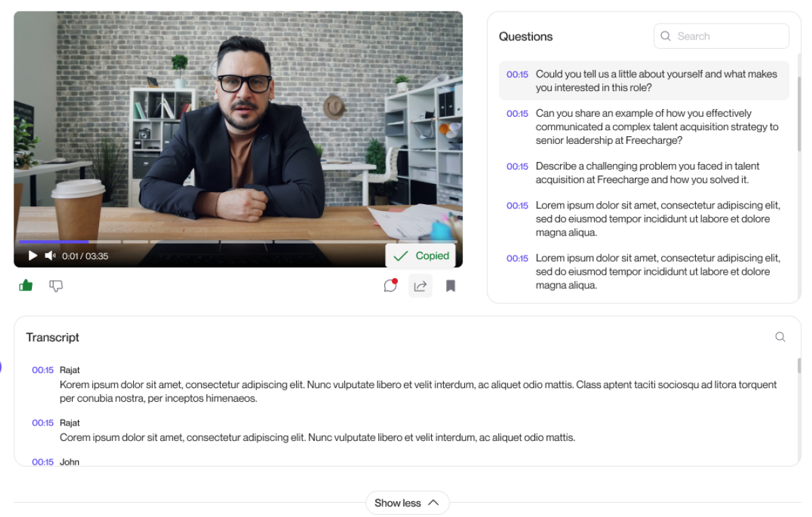Collapse section with Show less button

coord(407,503)
